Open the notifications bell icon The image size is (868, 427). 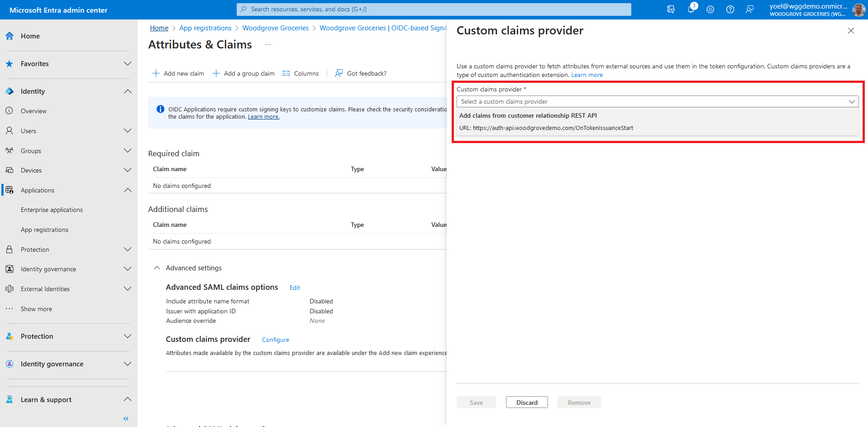coord(691,10)
